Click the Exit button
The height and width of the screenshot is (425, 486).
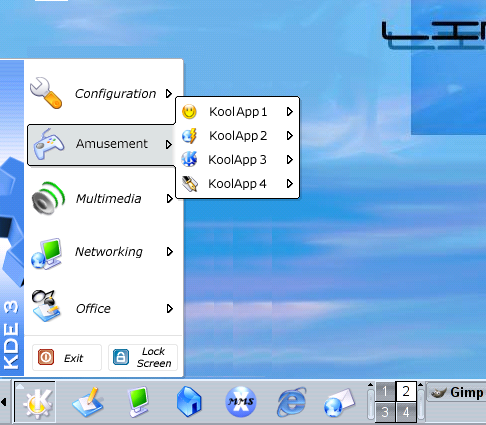67,357
